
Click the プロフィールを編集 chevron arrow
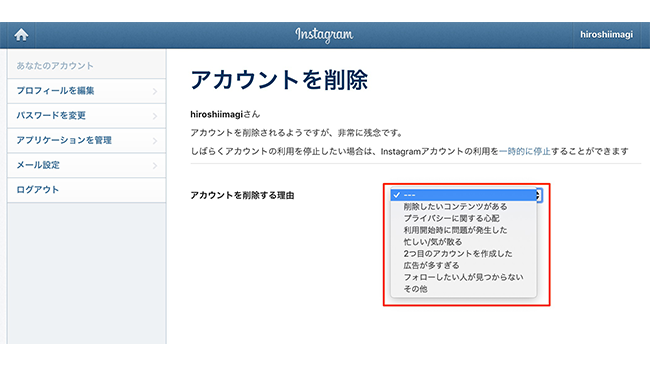pyautogui.click(x=155, y=91)
